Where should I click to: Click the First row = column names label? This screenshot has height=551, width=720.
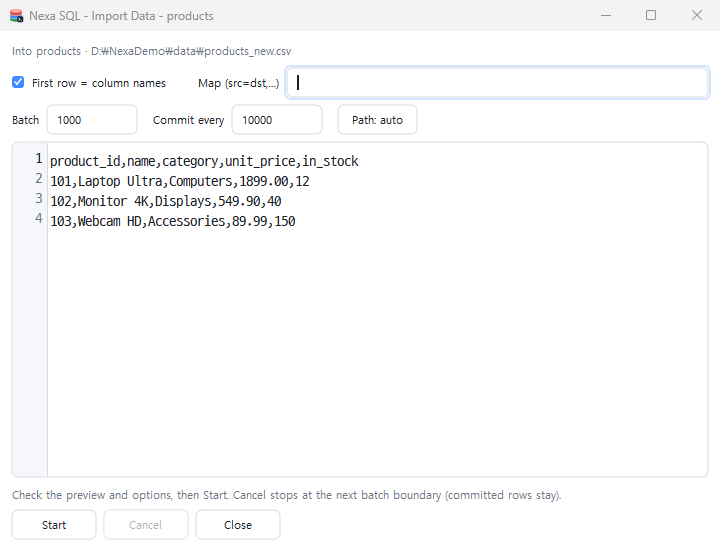(99, 83)
